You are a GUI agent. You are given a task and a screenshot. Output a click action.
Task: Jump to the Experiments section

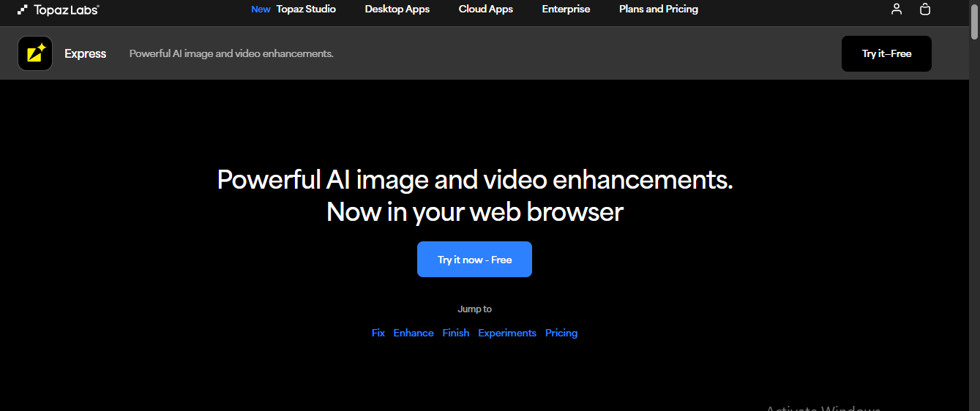pos(507,333)
